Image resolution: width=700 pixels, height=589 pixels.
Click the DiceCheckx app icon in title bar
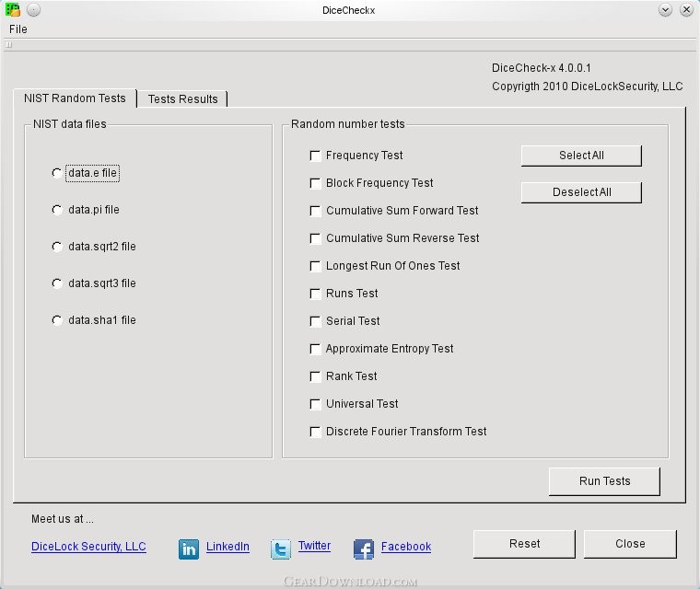pyautogui.click(x=13, y=9)
